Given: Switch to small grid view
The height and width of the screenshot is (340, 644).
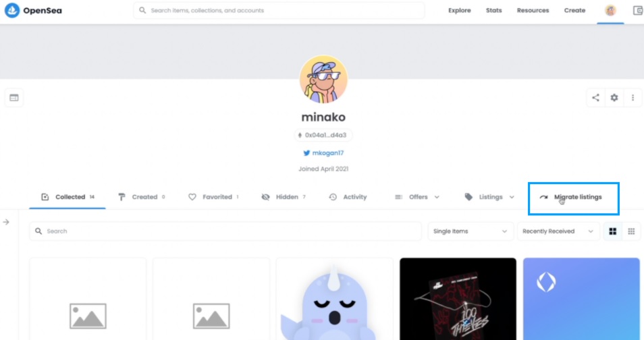Looking at the screenshot, I should coord(631,231).
